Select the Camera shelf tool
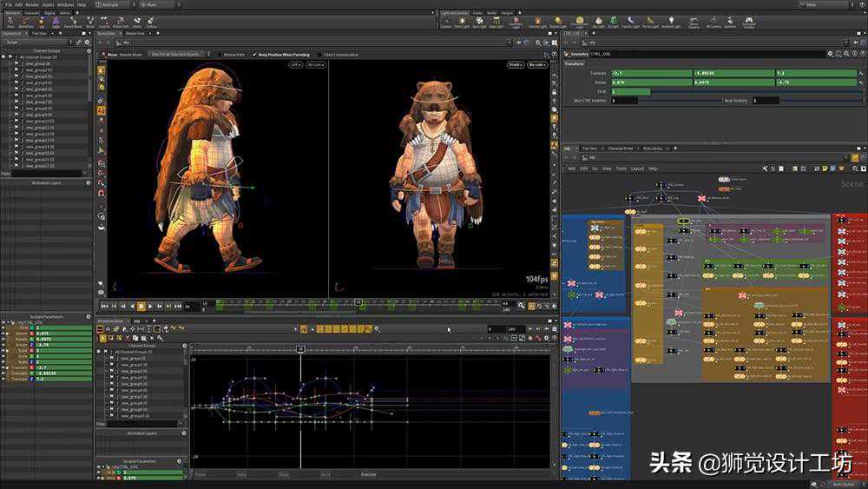The height and width of the screenshot is (489, 868). [445, 22]
